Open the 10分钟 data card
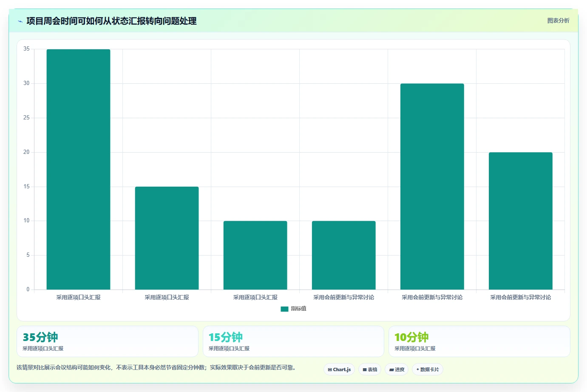The image size is (587, 392). pos(479,341)
